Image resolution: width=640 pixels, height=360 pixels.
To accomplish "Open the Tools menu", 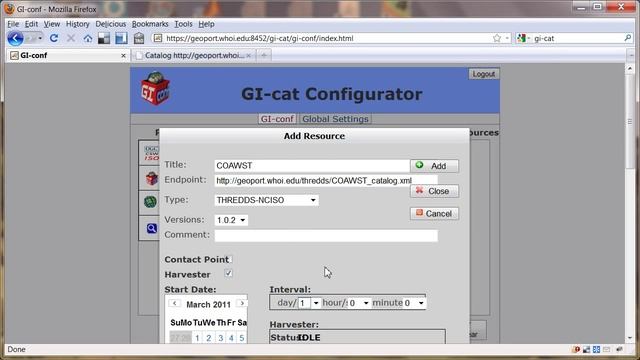I will (x=183, y=24).
